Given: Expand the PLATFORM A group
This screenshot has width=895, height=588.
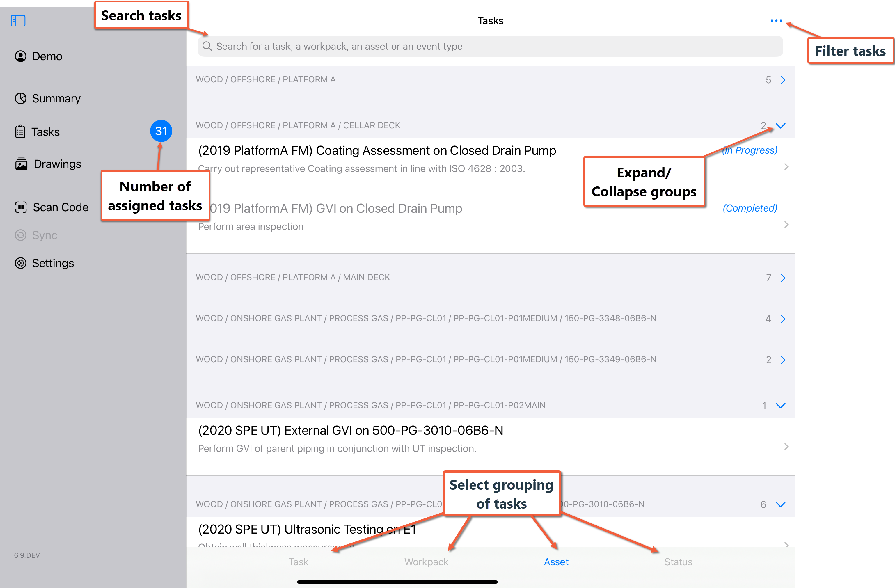Looking at the screenshot, I should pos(783,80).
